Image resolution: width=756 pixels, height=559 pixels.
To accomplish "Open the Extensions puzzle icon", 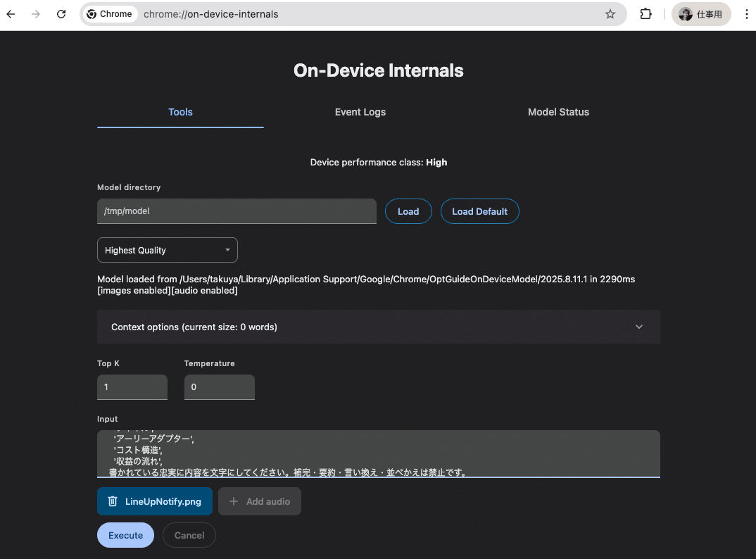I will pyautogui.click(x=645, y=14).
